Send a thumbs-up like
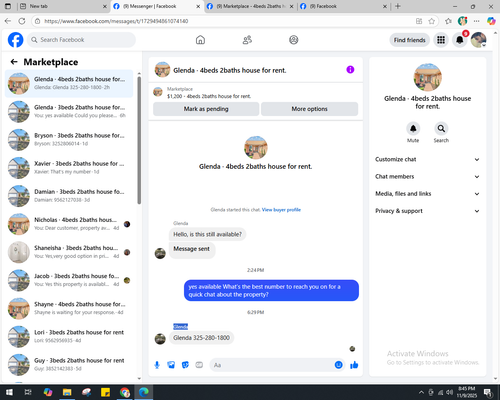This screenshot has width=500, height=400. 354,365
